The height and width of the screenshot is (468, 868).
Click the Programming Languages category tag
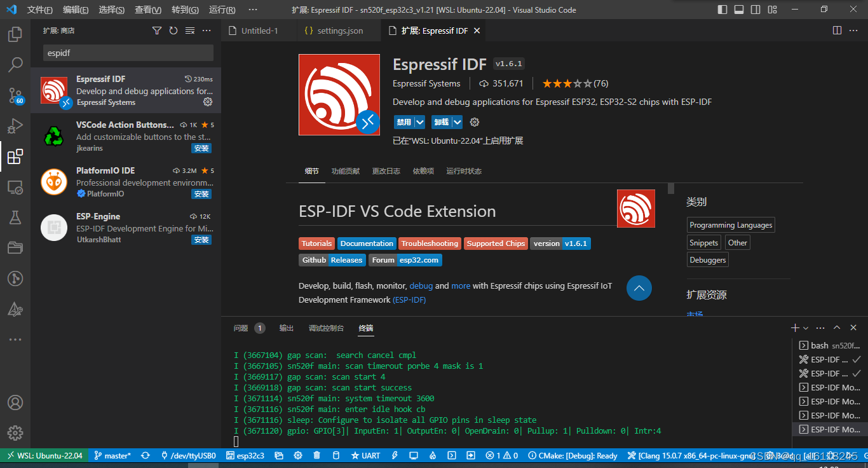pyautogui.click(x=731, y=225)
